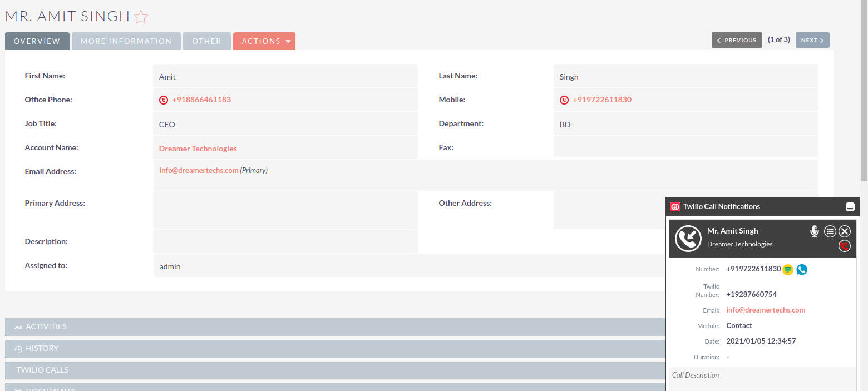Go to the Next record

(812, 40)
